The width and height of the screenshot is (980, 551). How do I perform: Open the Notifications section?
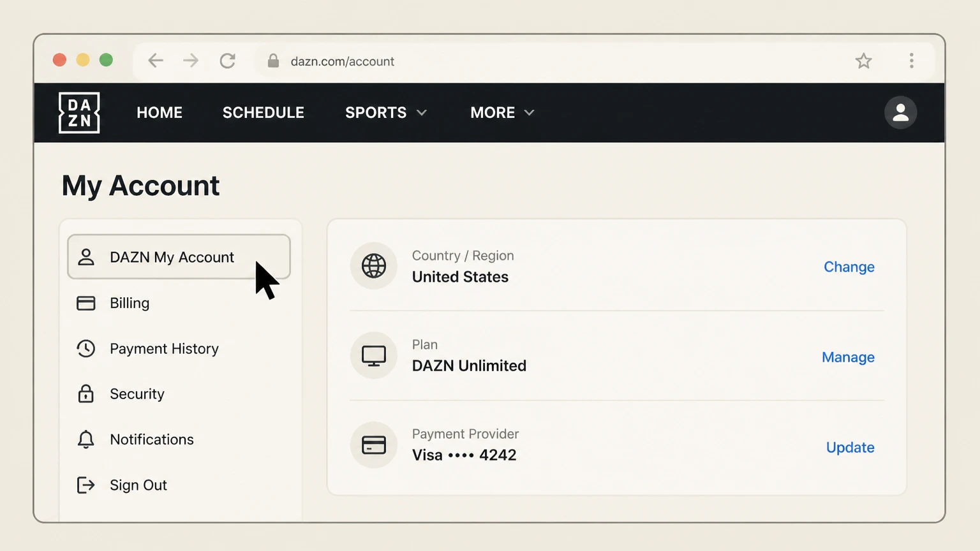152,439
